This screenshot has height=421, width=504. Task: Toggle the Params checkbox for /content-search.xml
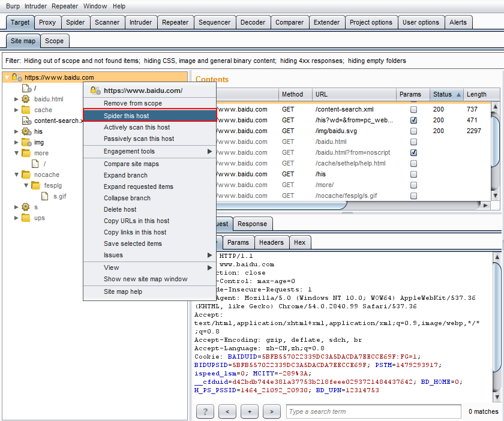click(413, 110)
